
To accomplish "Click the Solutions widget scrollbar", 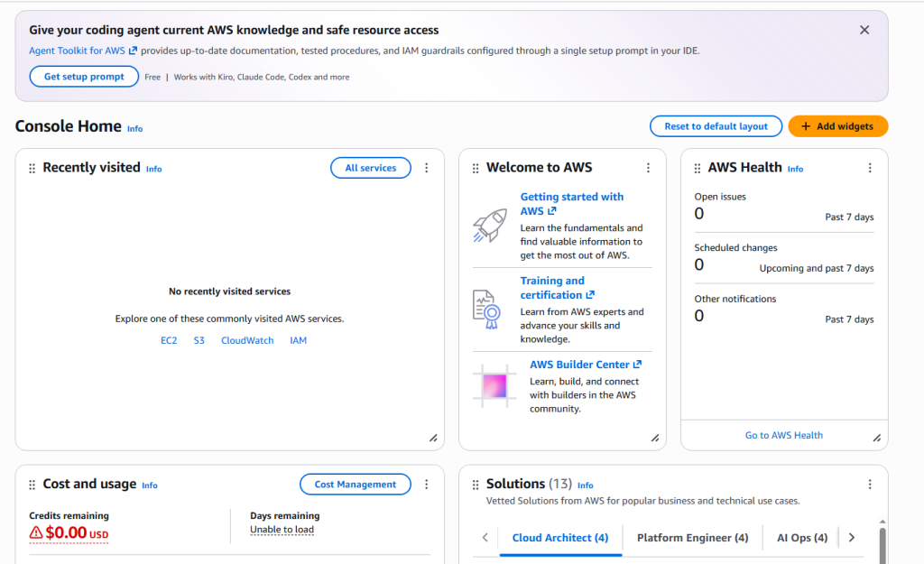I will click(882, 545).
